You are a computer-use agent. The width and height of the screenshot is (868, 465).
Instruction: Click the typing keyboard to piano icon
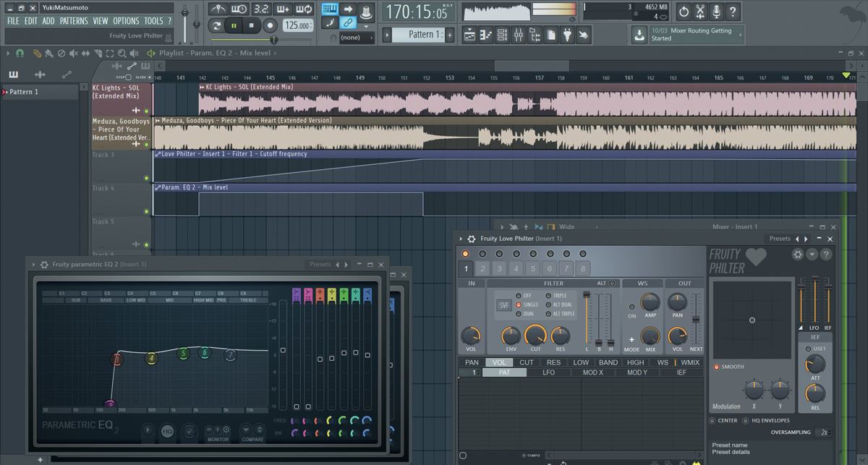click(330, 9)
